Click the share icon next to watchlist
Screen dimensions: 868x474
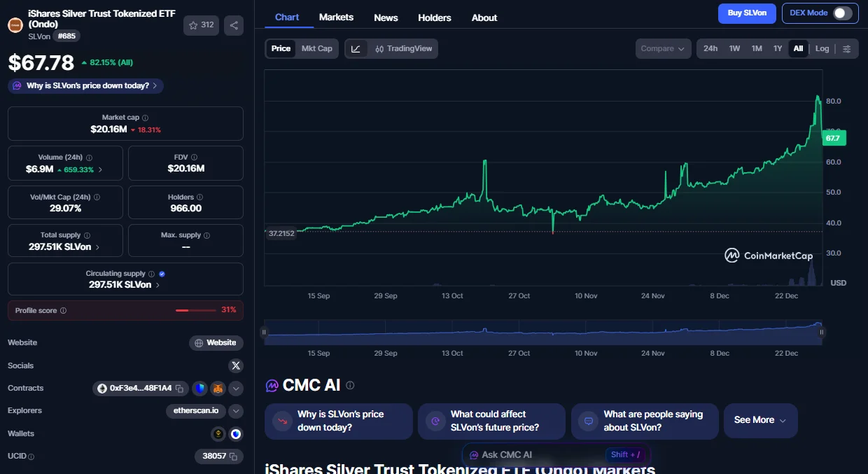tap(234, 25)
